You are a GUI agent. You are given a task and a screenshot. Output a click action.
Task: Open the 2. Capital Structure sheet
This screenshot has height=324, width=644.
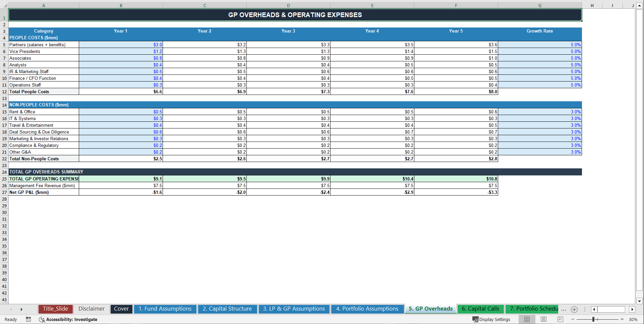click(227, 309)
